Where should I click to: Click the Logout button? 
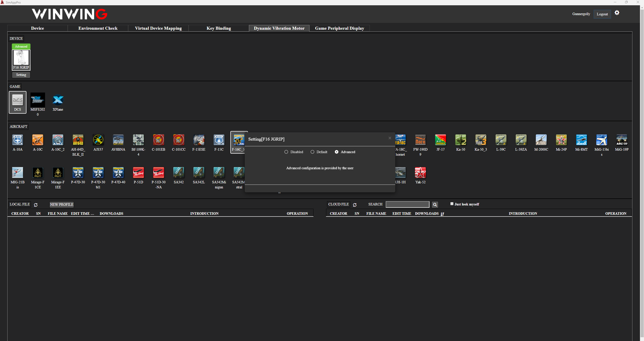tap(602, 14)
